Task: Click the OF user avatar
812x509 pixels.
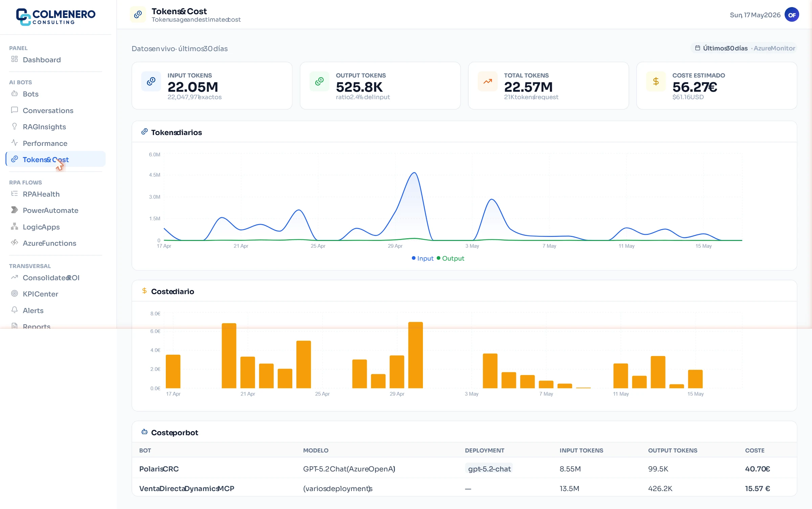Action: pos(792,15)
